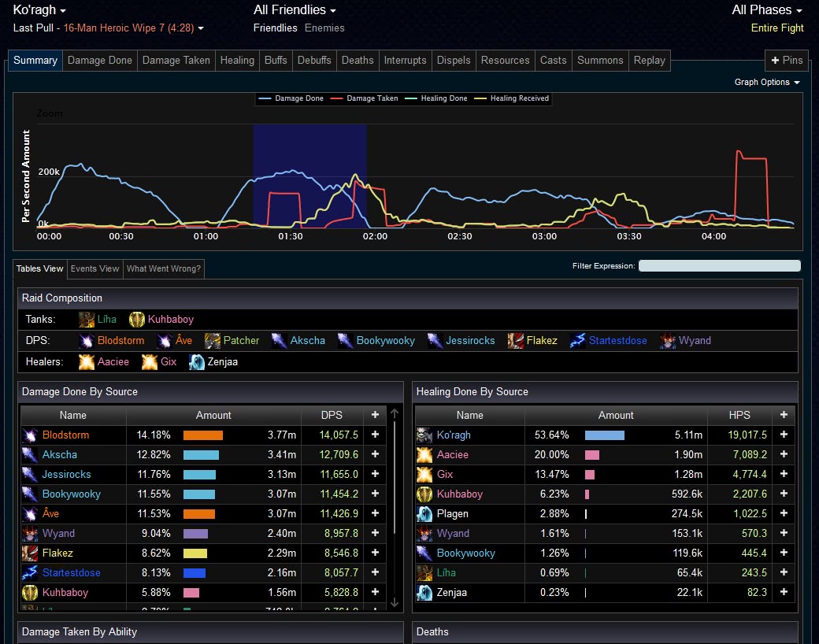Open the Interrupts tab
This screenshot has width=819, height=644.
pos(406,61)
